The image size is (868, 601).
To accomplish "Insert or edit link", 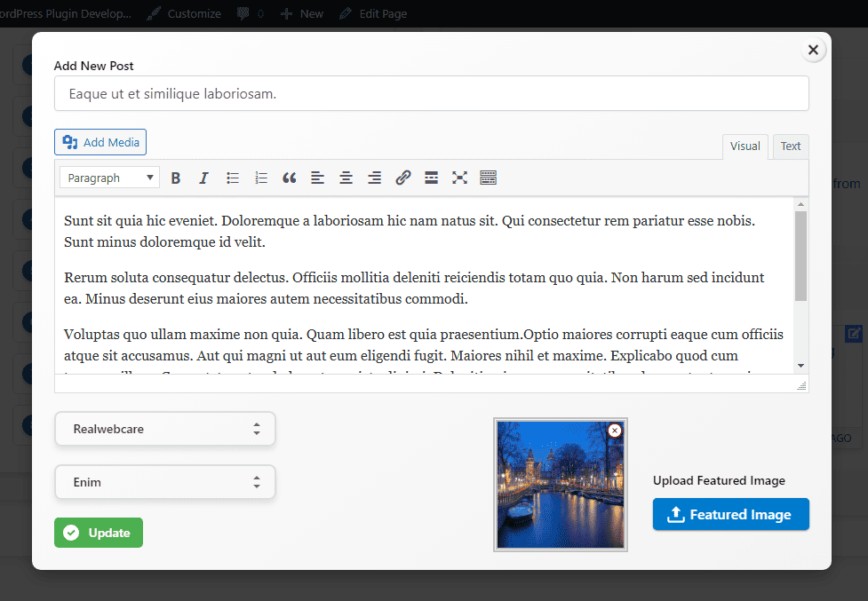I will [403, 178].
